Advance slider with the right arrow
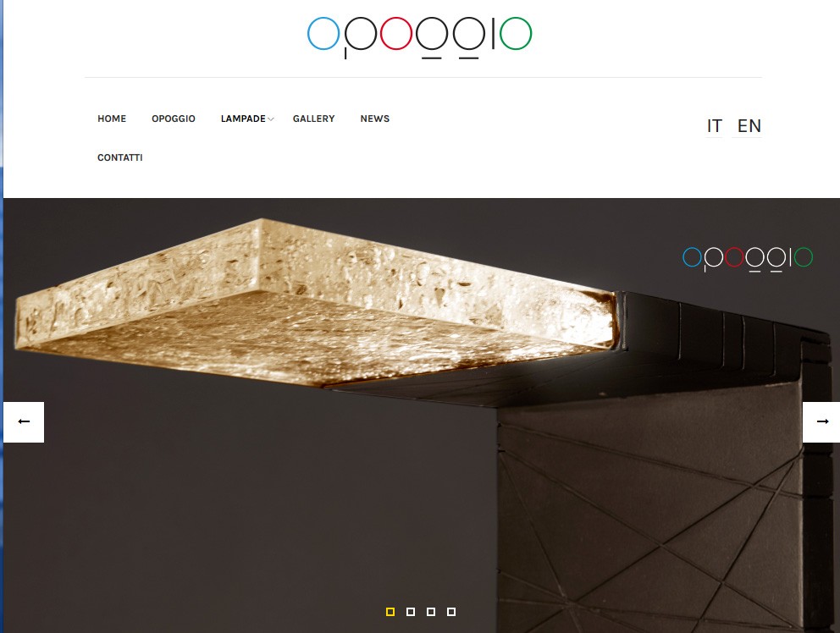Viewport: 840px width, 633px height. click(821, 422)
